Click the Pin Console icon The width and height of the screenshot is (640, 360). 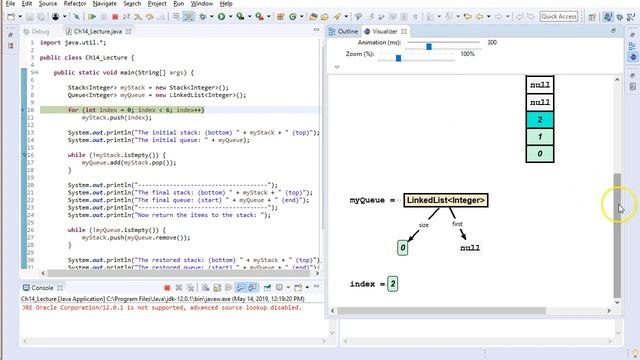point(267,288)
